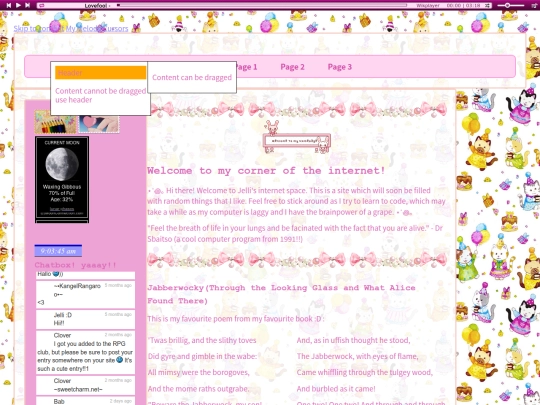
Task: Go to previous track in music player
Action: (x=9, y=5)
